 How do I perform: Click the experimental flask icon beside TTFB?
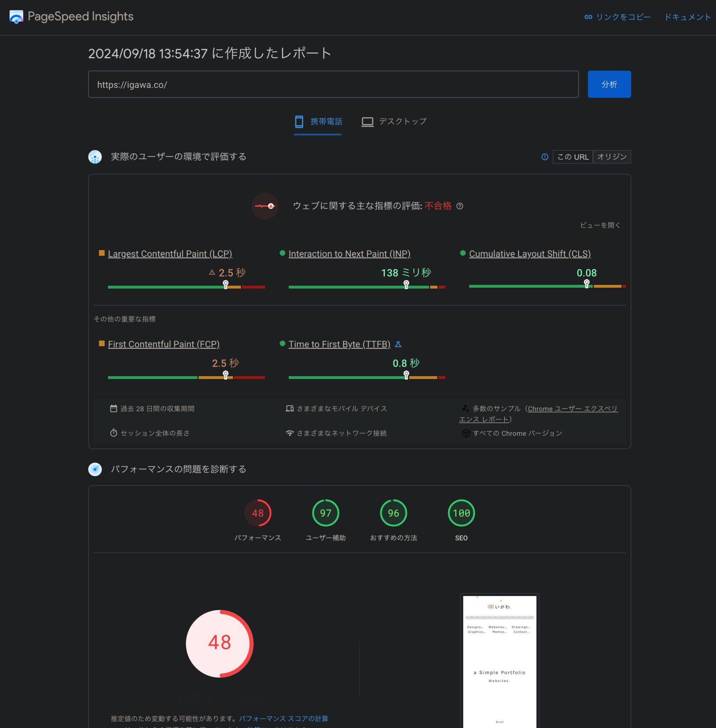pyautogui.click(x=398, y=344)
